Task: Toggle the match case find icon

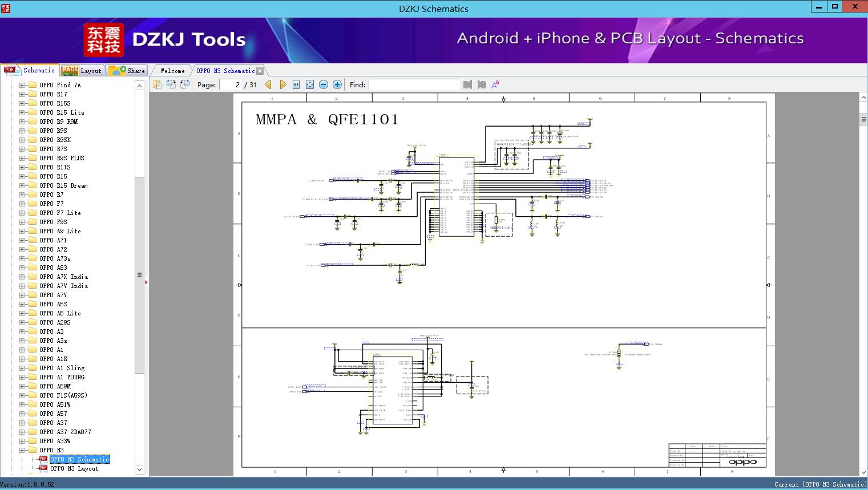Action: 495,84
